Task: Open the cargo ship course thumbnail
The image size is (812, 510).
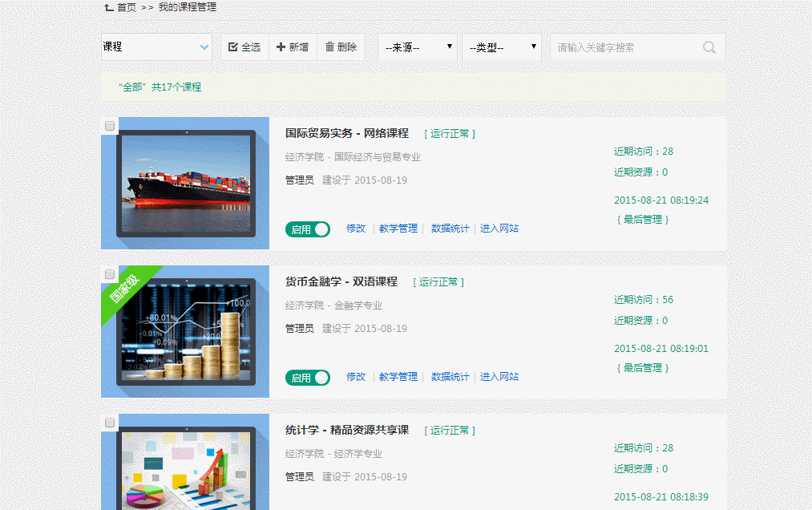Action: pyautogui.click(x=186, y=184)
